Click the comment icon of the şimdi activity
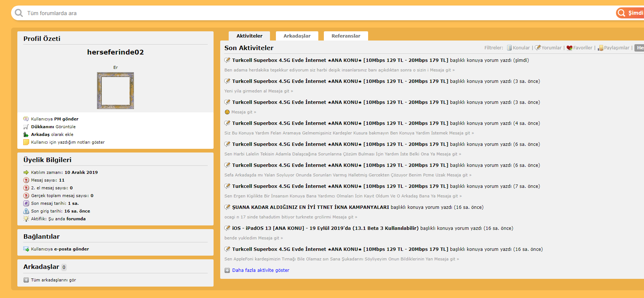 [x=227, y=60]
